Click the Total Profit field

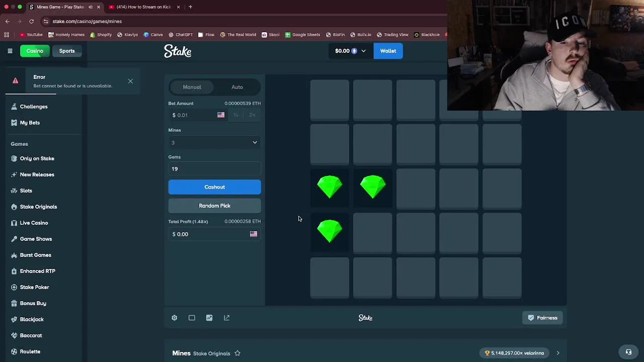[x=214, y=234]
